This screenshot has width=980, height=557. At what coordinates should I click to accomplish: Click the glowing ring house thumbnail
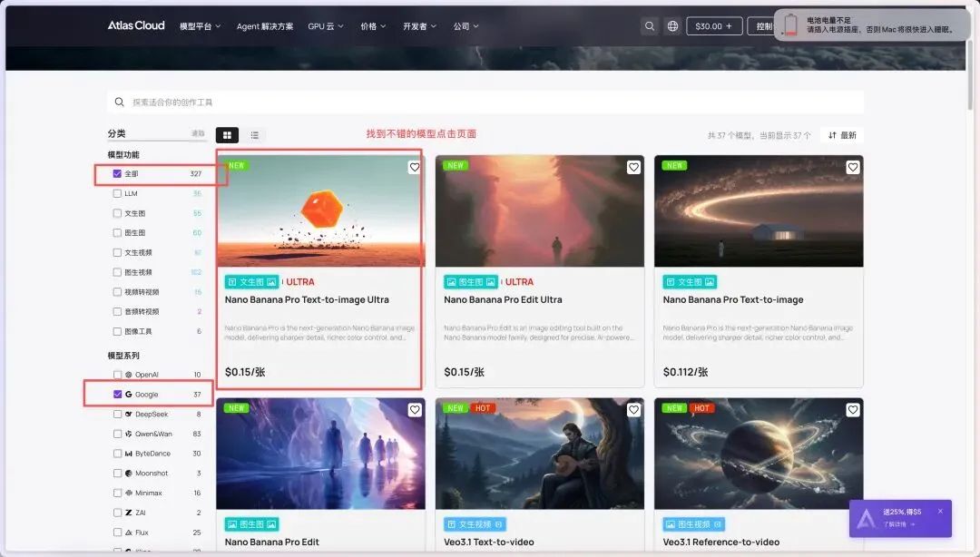(759, 211)
